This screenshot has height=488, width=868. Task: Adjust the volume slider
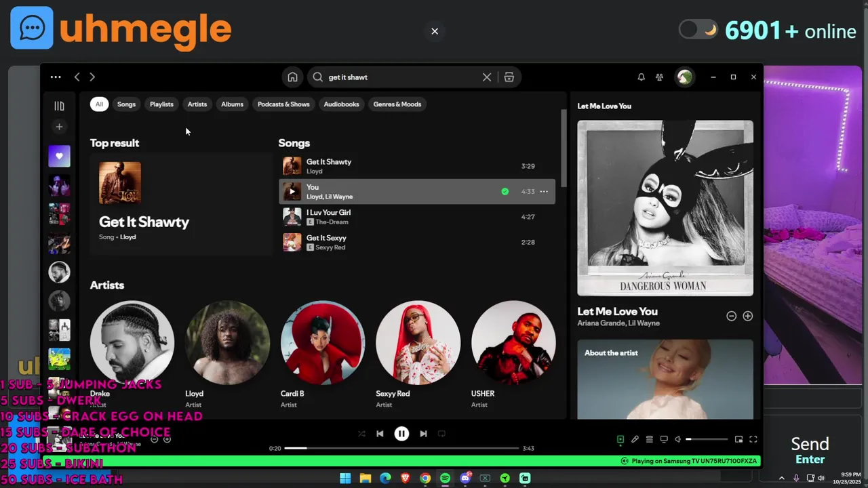click(x=707, y=439)
